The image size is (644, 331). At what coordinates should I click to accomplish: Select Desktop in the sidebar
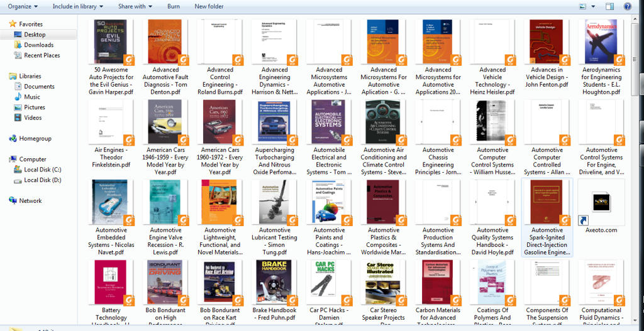click(35, 35)
